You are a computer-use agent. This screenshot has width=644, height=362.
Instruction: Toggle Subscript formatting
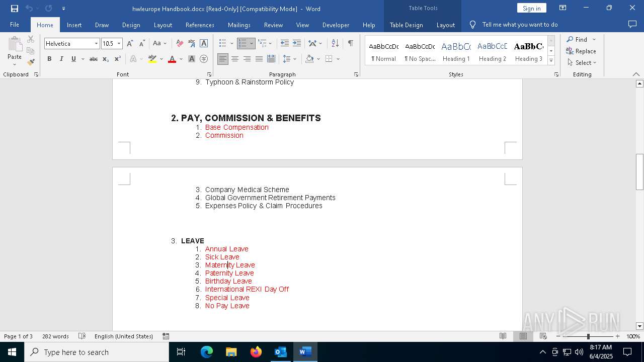click(x=106, y=59)
